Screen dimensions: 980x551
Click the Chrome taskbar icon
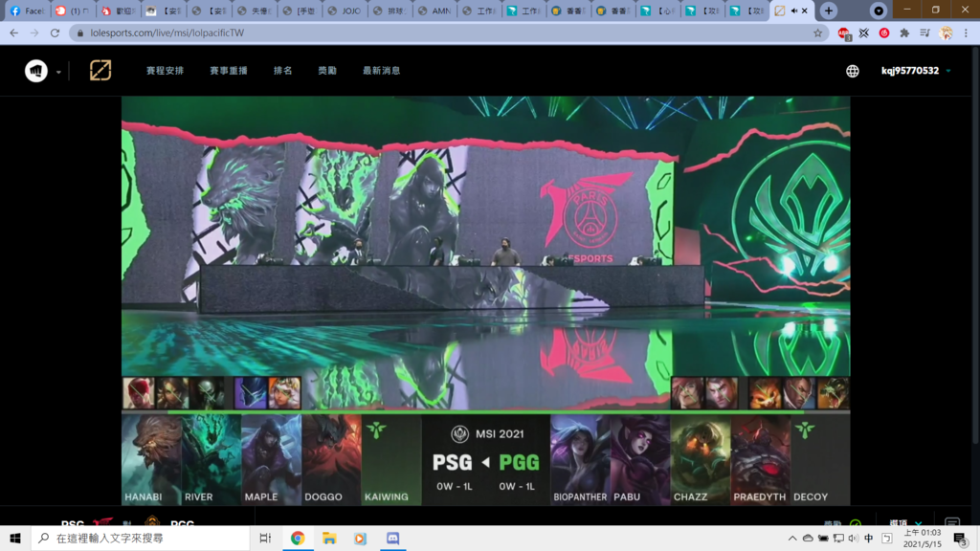(298, 538)
